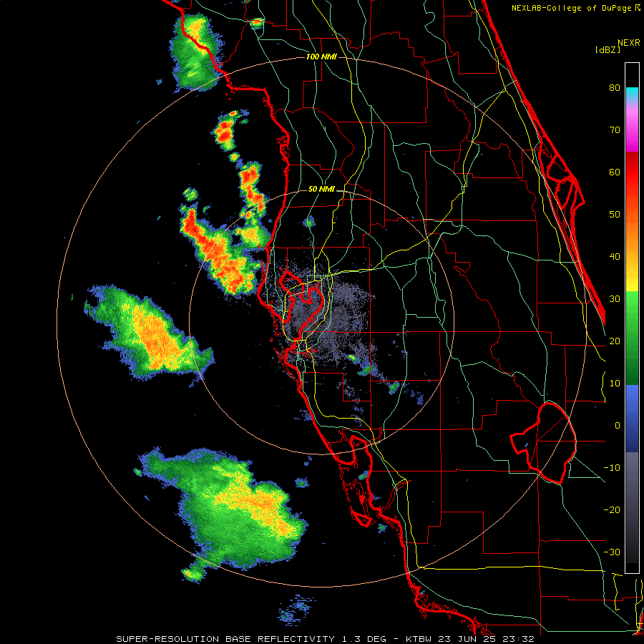
Task: Click the 0 dBZ scale value
Action: [618, 426]
